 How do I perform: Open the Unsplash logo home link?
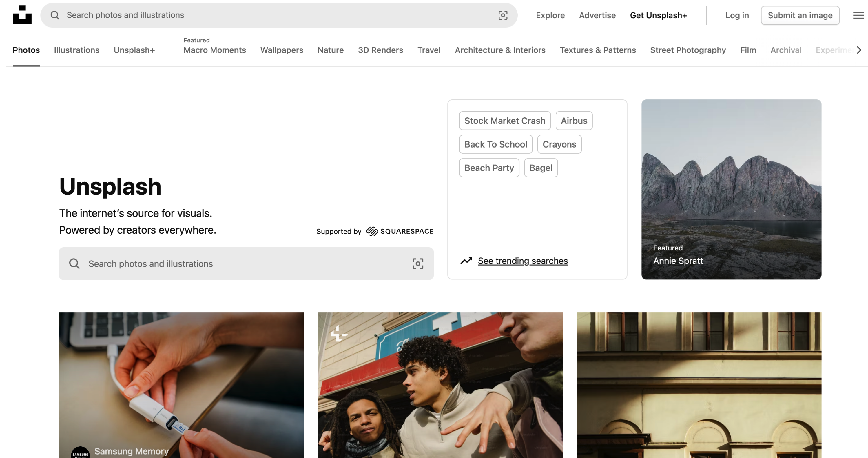[x=22, y=15]
